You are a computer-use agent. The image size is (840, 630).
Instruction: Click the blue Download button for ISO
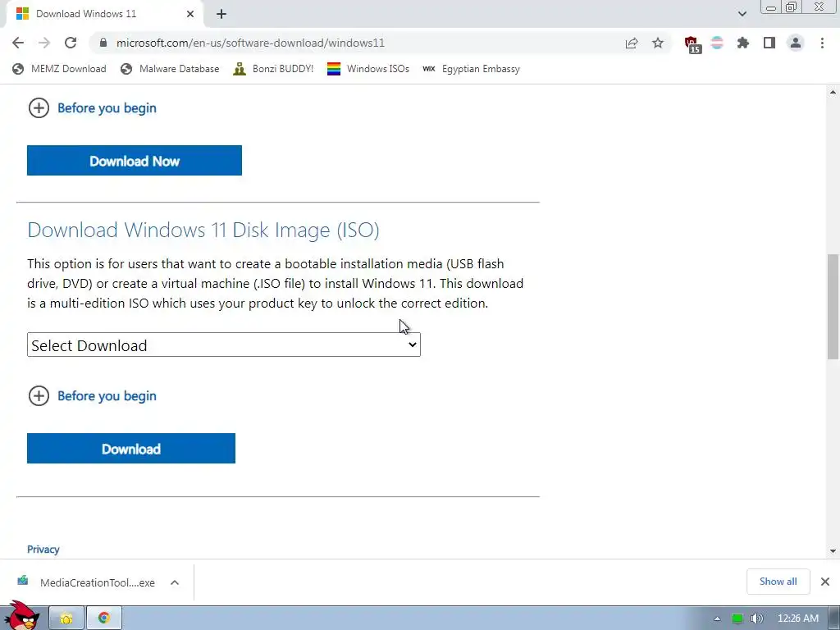point(131,449)
